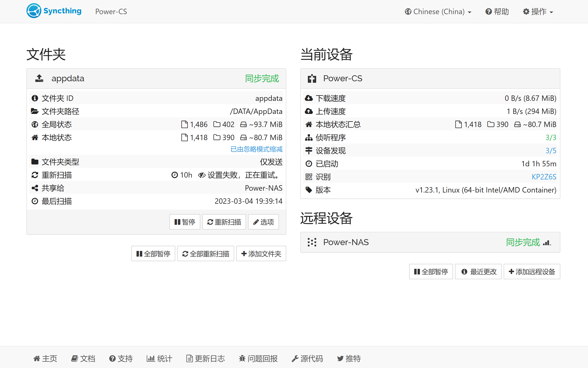Viewport: 588px width, 368px height.
Task: Click the Power-CS device identicon
Action: 312,78
